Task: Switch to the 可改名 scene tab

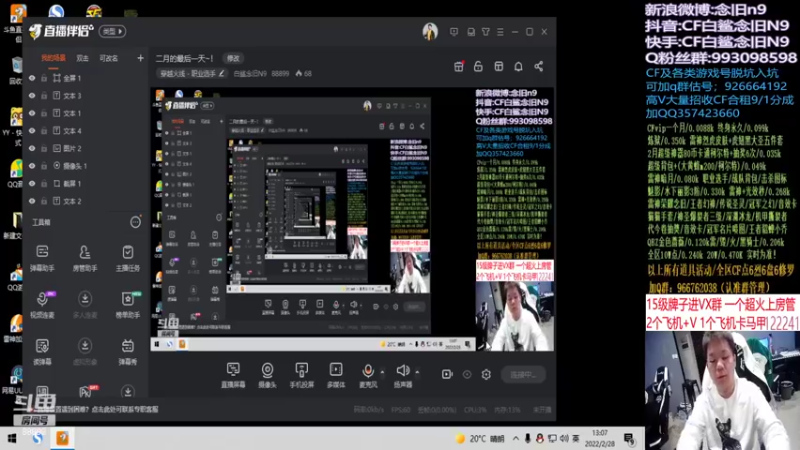Action: (109, 58)
